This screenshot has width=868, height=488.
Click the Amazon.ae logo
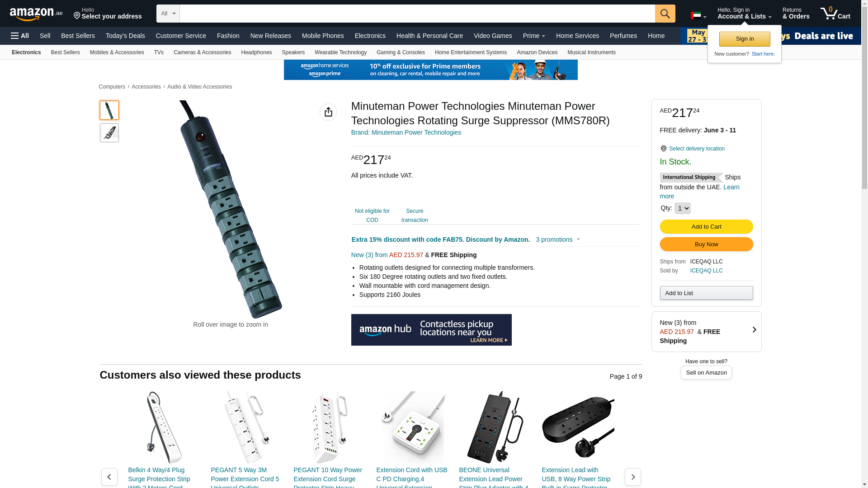tap(36, 14)
